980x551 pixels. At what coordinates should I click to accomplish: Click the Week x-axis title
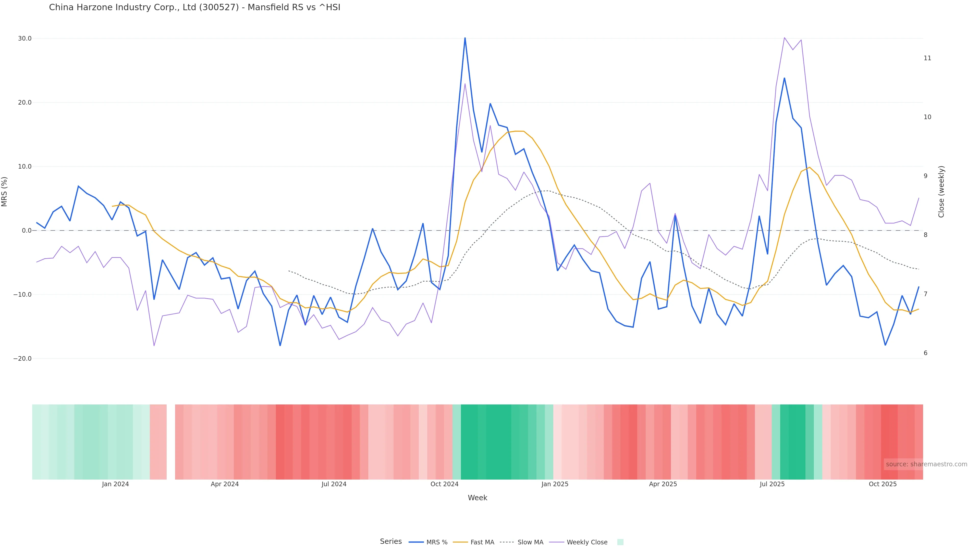(477, 498)
